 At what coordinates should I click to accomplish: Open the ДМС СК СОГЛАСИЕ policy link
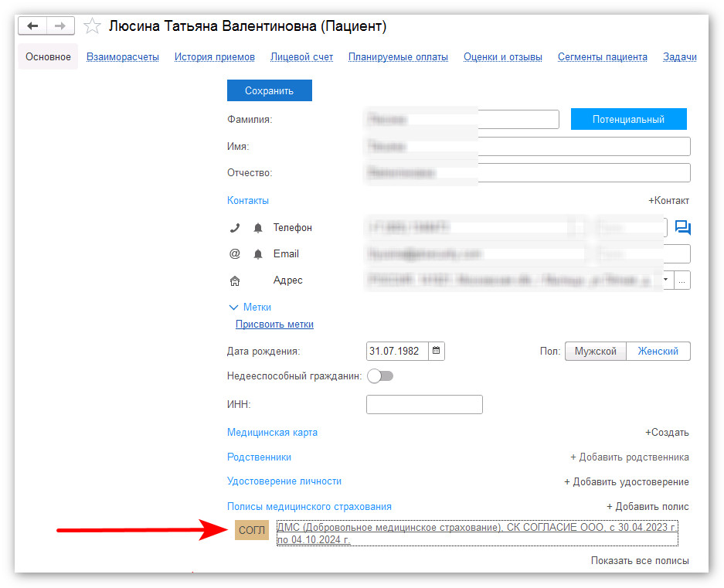pos(478,533)
